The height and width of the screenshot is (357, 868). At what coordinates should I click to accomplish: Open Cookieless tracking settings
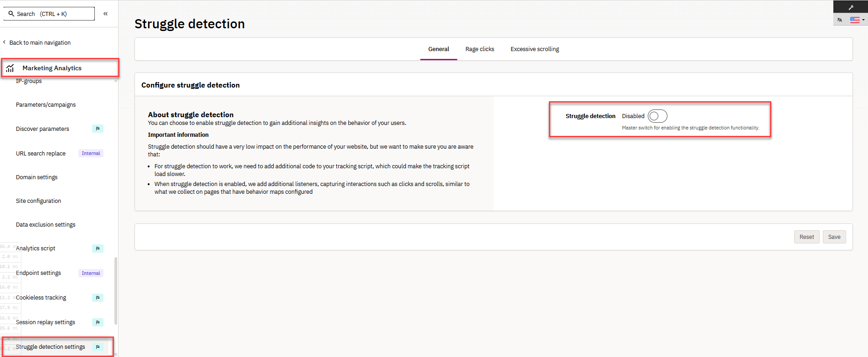click(x=41, y=298)
